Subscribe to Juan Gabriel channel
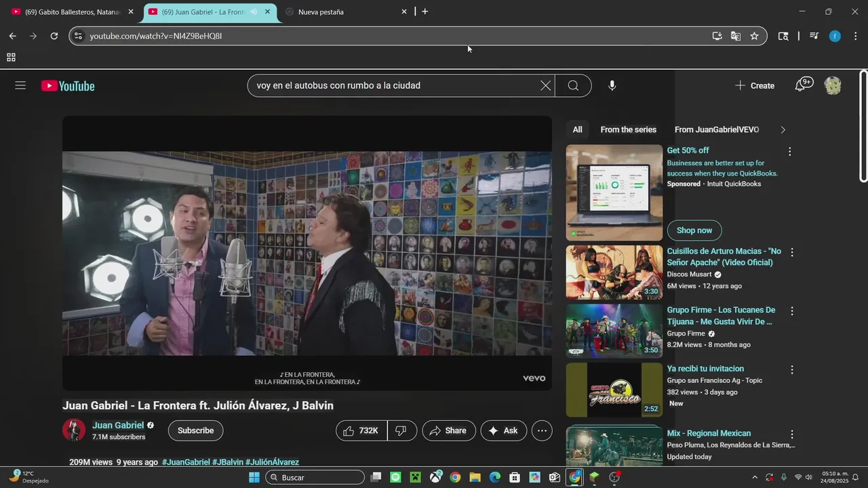 tap(195, 430)
